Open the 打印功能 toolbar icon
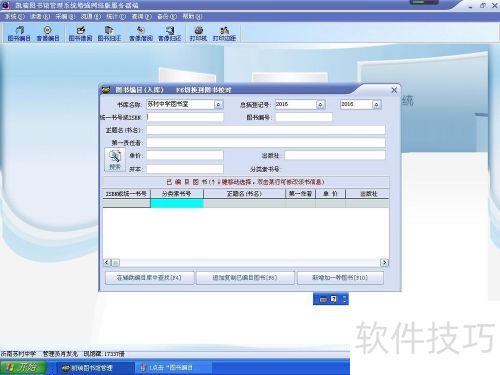This screenshot has width=500, height=375. coord(224,34)
